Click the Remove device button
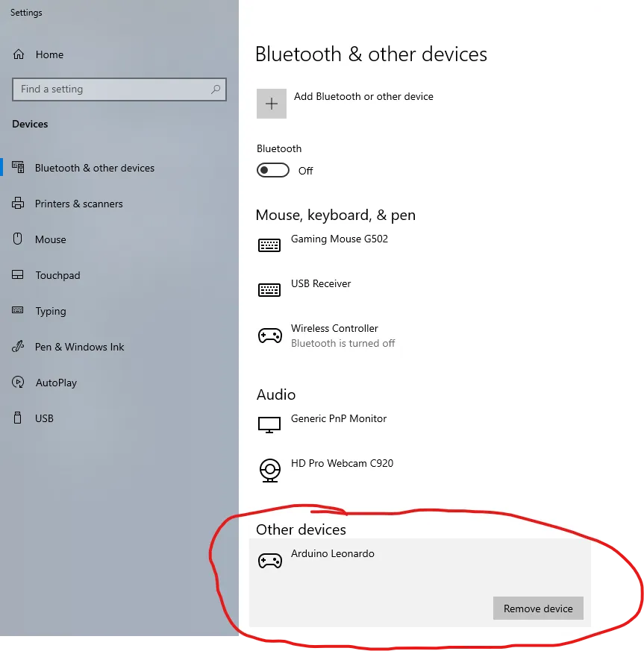 pyautogui.click(x=538, y=608)
